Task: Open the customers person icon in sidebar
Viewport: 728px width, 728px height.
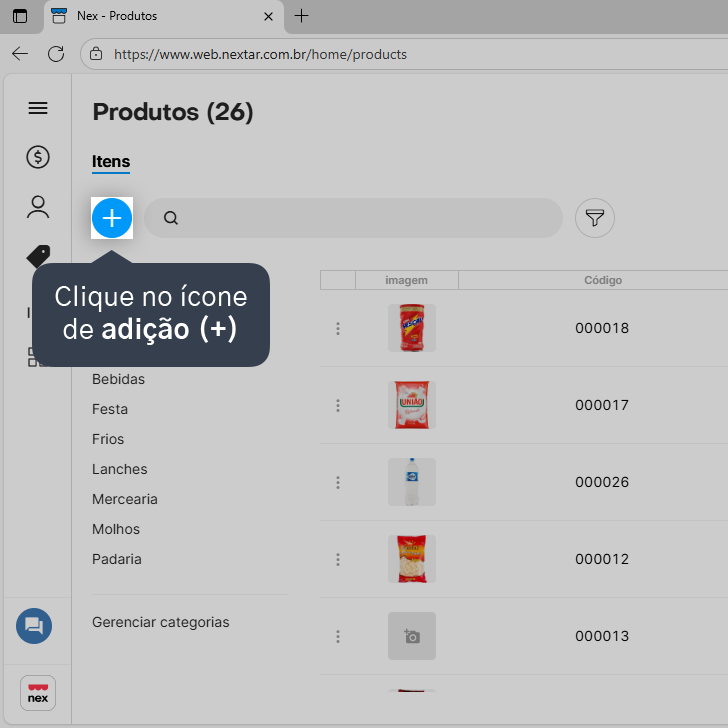Action: pos(38,207)
